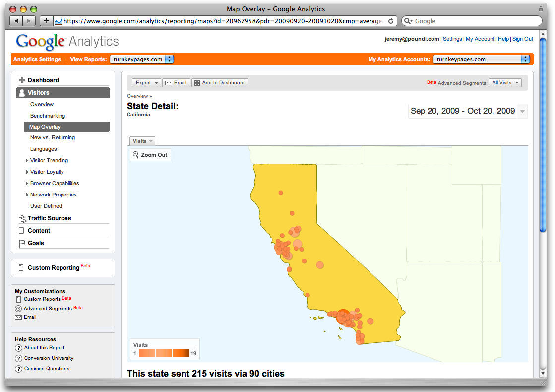Click the scrollbar down arrow
This screenshot has height=392, width=555.
(543, 374)
